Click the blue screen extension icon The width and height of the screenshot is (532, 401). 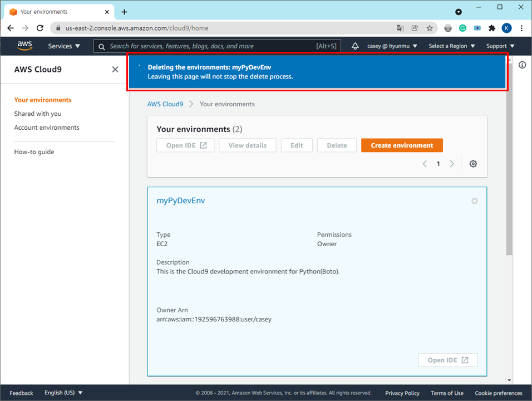coord(477,28)
